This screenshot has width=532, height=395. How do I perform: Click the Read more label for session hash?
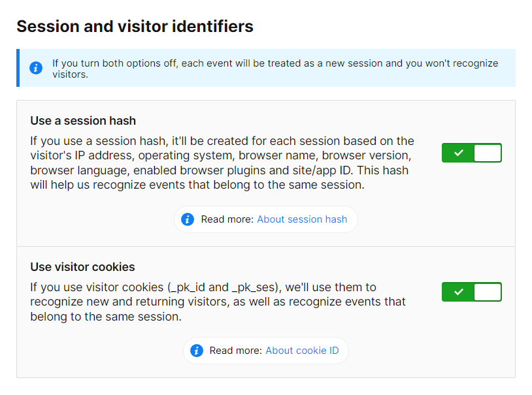(227, 219)
